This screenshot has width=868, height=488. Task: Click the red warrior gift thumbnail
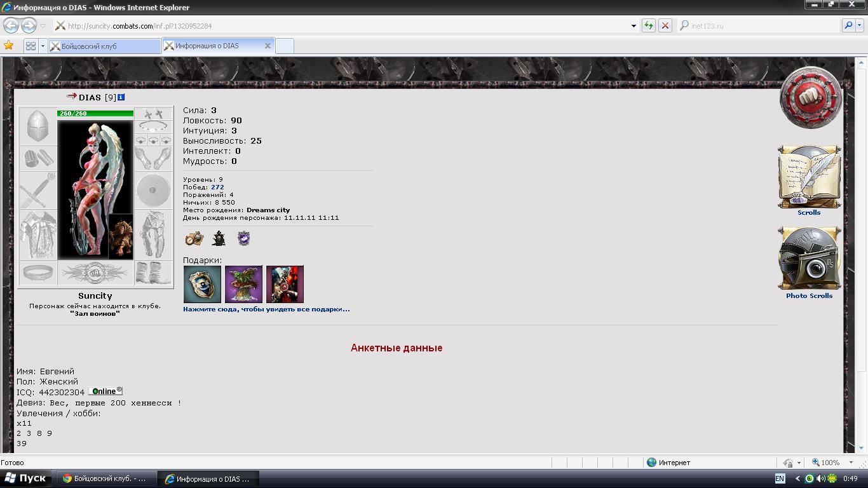tap(285, 284)
